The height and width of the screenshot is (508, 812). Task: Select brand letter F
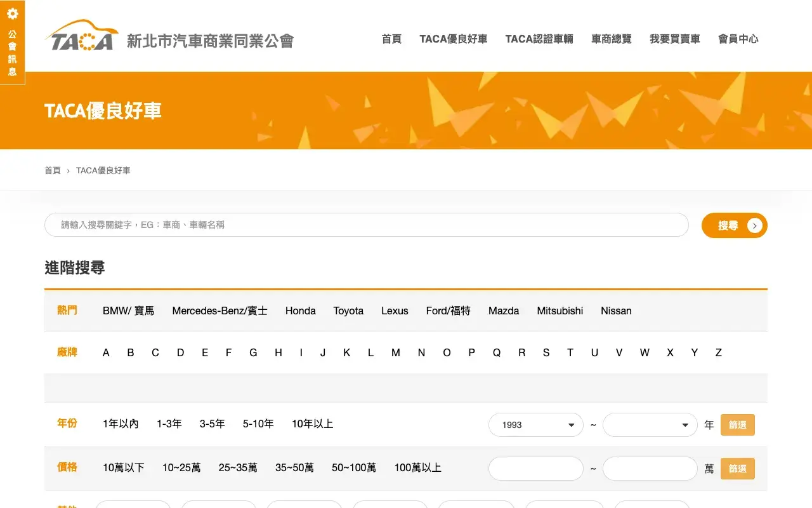[x=228, y=352]
